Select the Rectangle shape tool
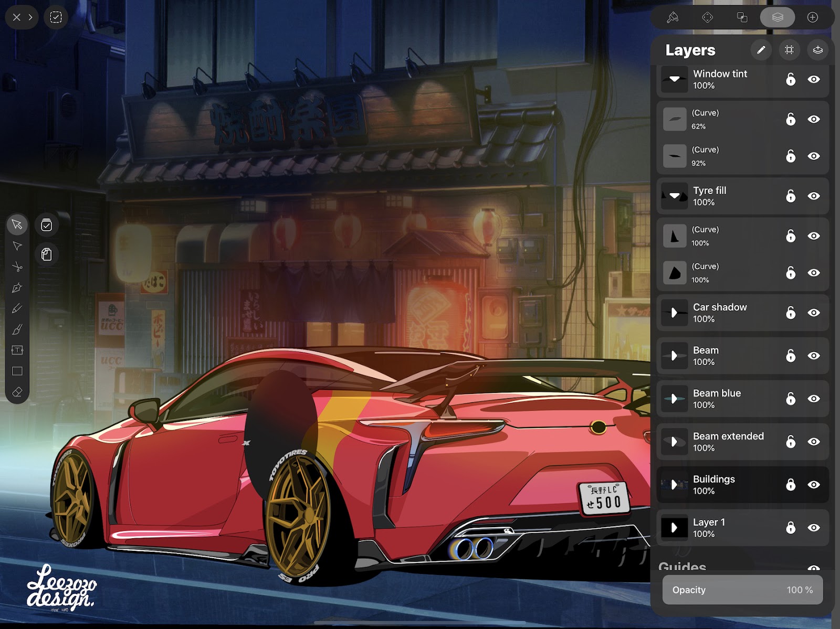 (x=17, y=371)
